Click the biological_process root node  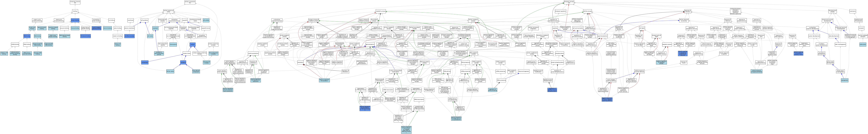coord(569,2)
